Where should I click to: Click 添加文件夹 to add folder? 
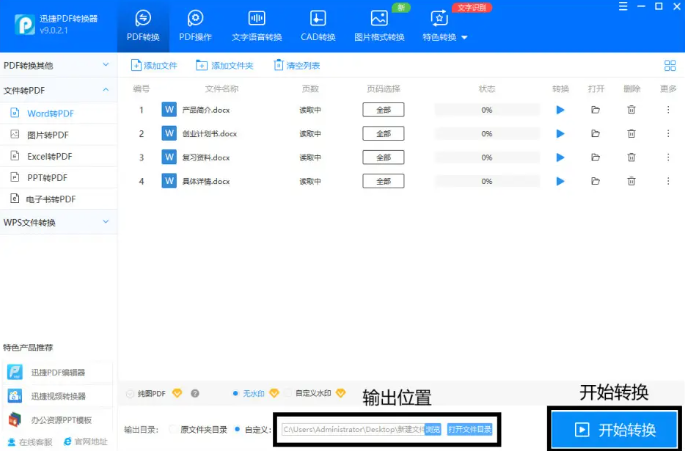pyautogui.click(x=225, y=66)
